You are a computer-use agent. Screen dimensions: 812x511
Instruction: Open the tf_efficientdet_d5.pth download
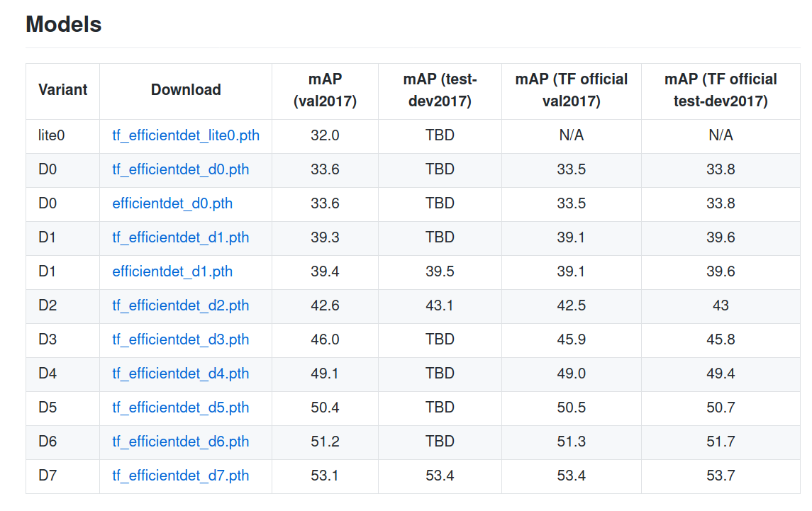(181, 408)
